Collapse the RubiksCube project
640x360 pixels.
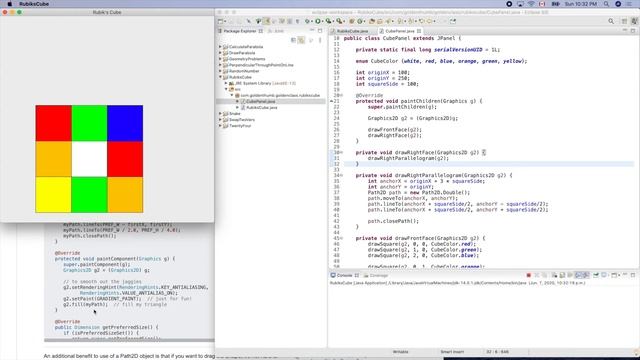(x=220, y=77)
